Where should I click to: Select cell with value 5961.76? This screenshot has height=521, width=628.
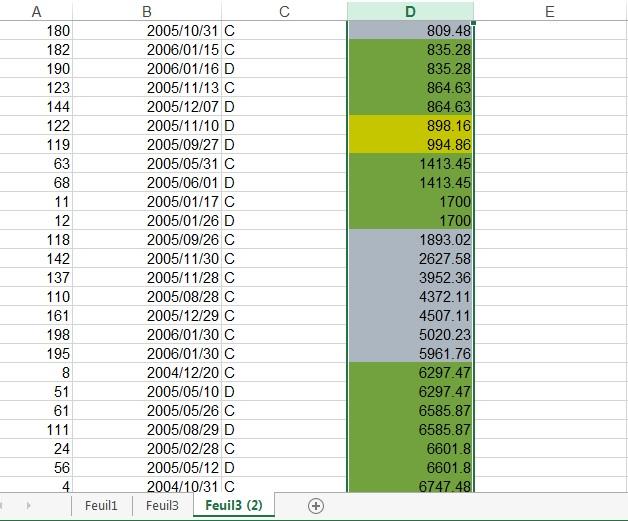[410, 354]
